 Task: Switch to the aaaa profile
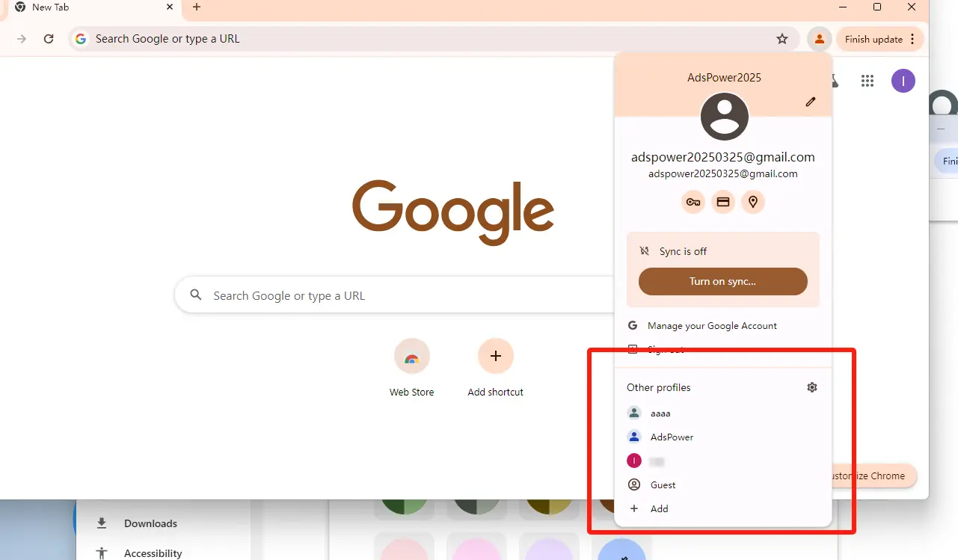pos(723,413)
